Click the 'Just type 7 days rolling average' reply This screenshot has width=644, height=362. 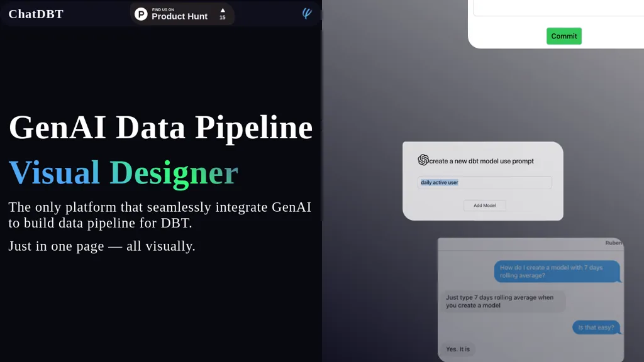pos(501,302)
